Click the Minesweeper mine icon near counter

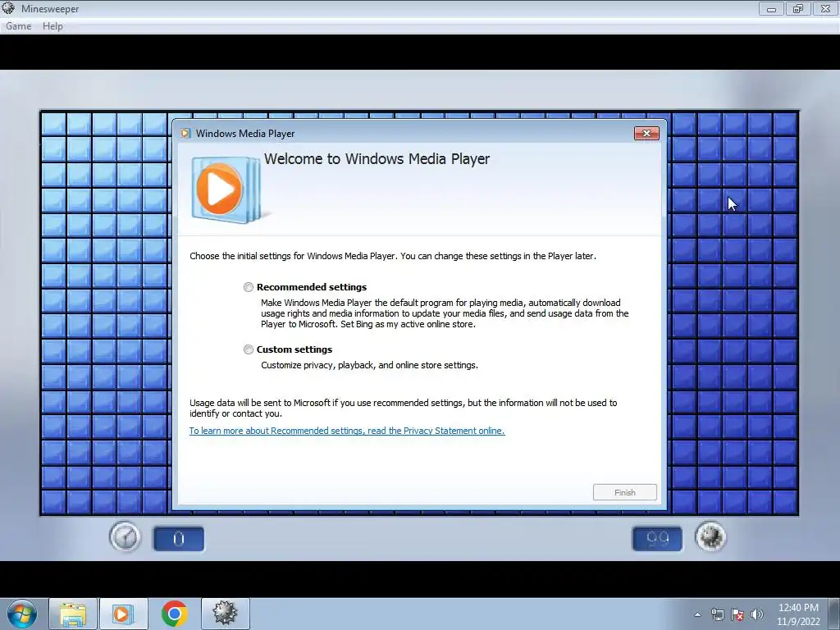click(x=711, y=536)
